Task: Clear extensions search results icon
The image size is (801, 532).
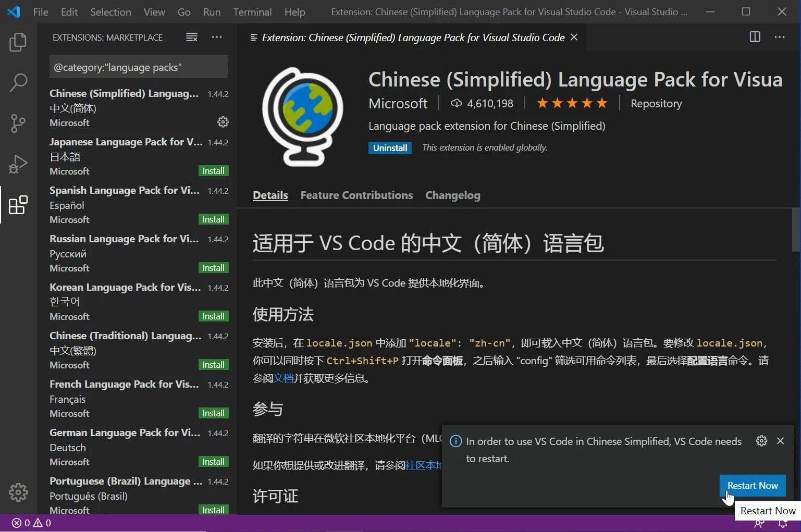Action: click(192, 37)
